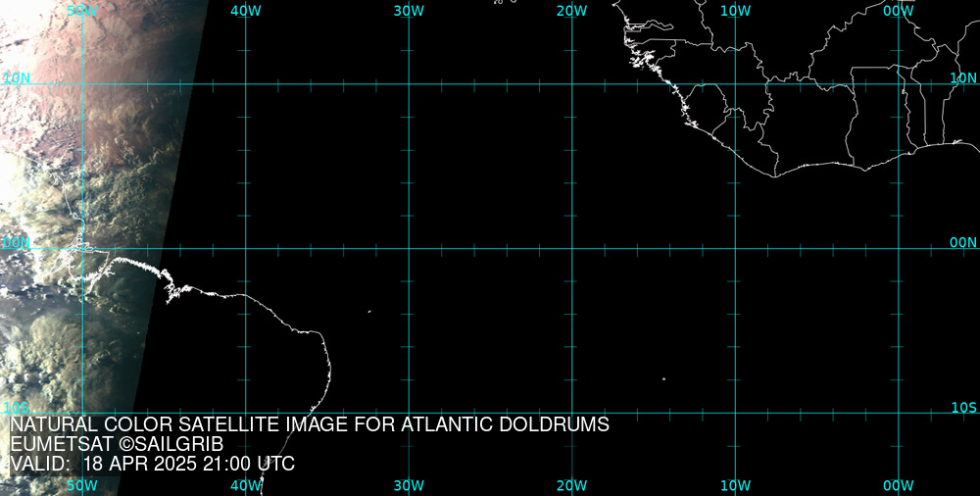The height and width of the screenshot is (496, 980).
Task: Click the 10W label along the bottom edge
Action: point(735,485)
